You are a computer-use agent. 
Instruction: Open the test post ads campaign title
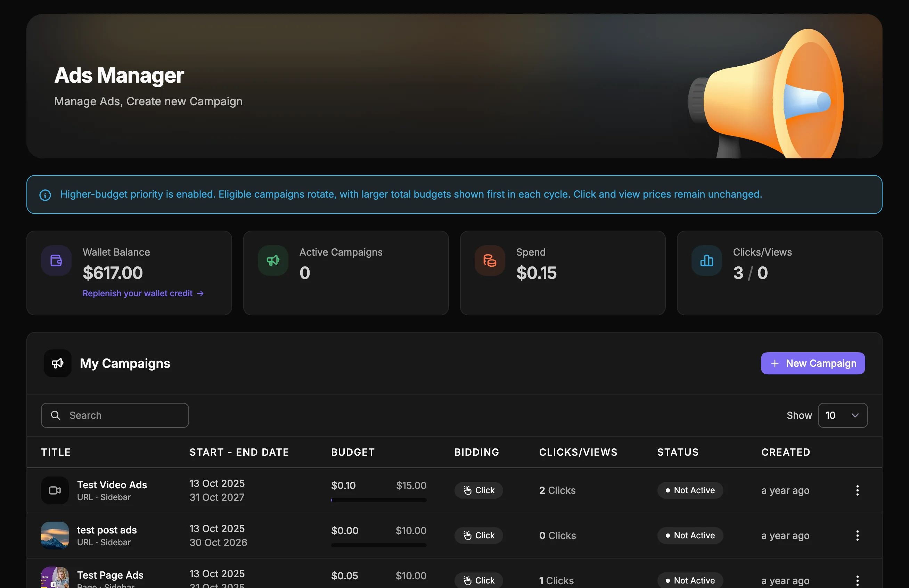pos(107,530)
